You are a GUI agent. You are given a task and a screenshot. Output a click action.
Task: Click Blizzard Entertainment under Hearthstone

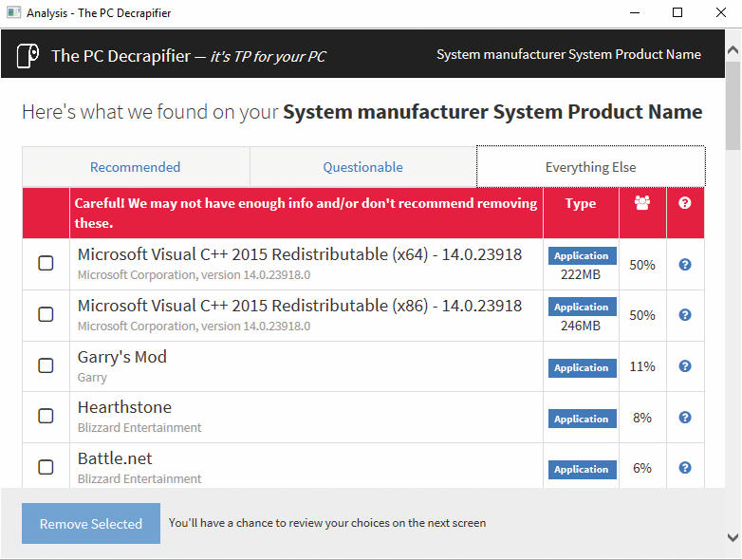click(139, 428)
